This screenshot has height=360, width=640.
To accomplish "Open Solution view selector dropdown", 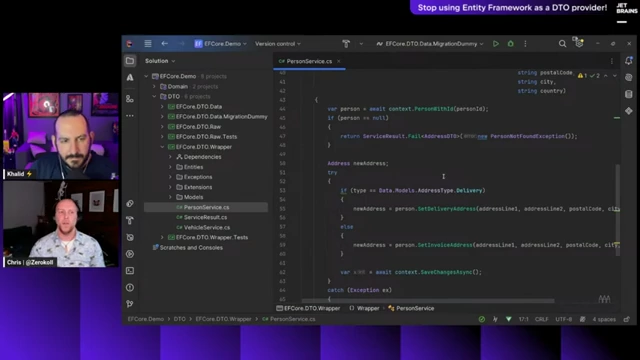I will click(160, 61).
